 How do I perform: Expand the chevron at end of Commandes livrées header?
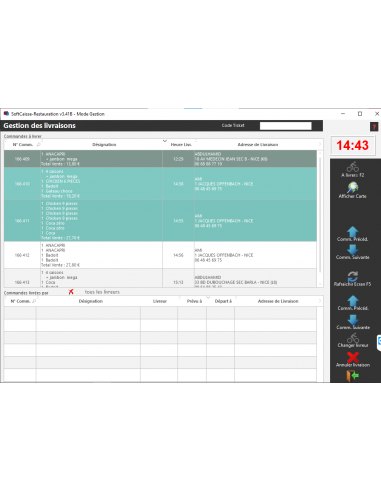(x=320, y=301)
